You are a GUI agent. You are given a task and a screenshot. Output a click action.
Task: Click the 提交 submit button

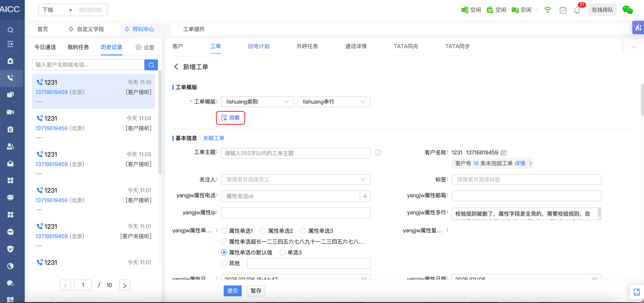tap(232, 291)
